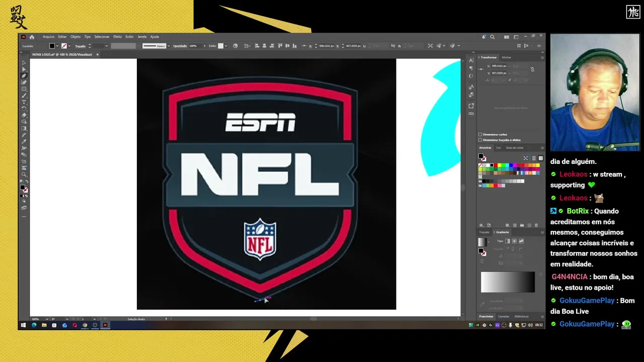Select the Paintbrush tool
The width and height of the screenshot is (644, 362).
pos(24,95)
